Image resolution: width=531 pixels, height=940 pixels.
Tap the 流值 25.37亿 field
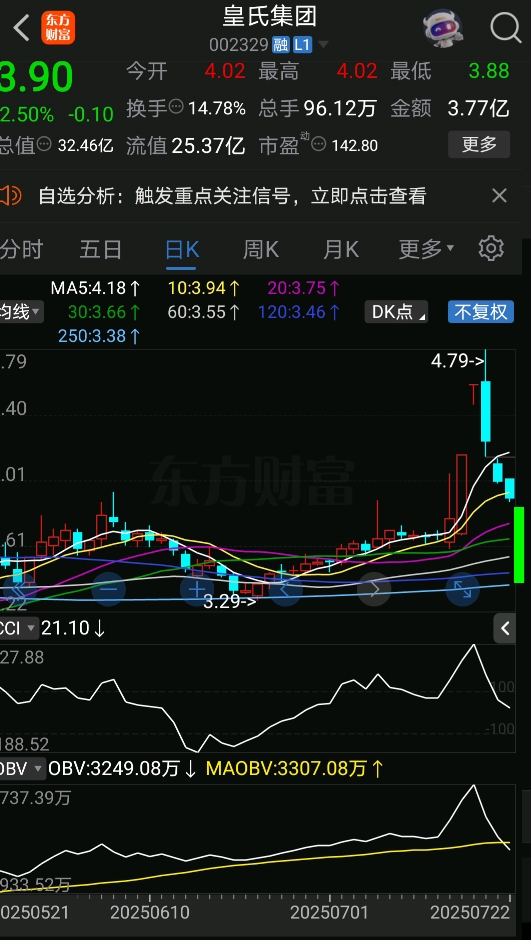point(186,144)
